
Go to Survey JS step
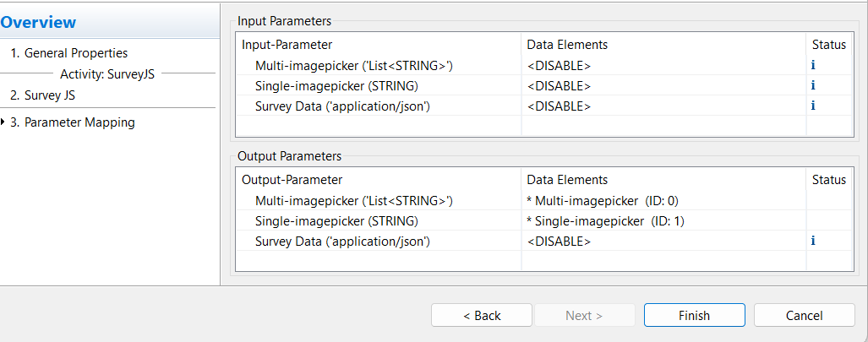(43, 95)
